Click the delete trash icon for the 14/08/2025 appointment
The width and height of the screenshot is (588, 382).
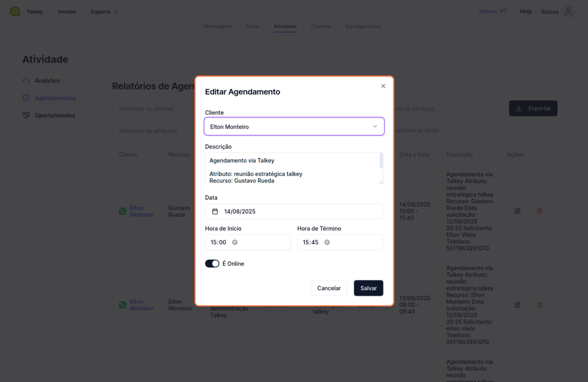tap(539, 211)
